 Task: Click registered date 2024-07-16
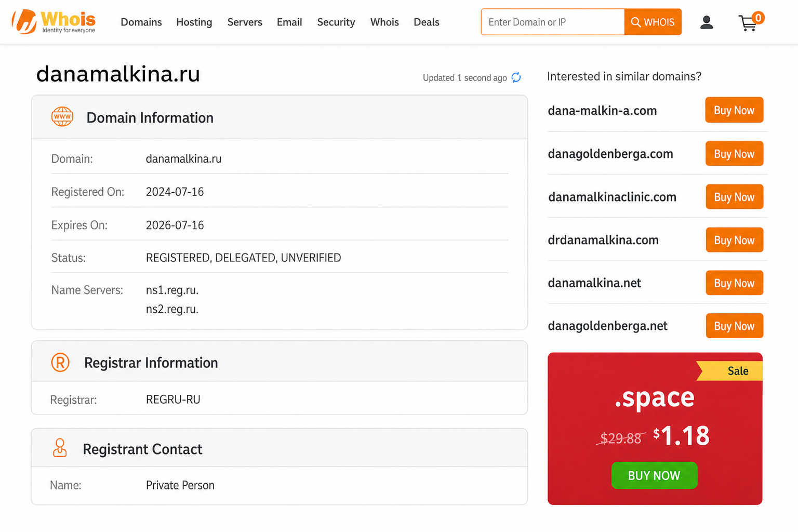point(175,192)
